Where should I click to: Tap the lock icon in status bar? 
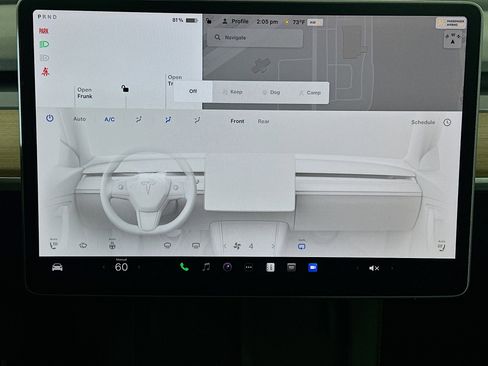click(x=209, y=21)
